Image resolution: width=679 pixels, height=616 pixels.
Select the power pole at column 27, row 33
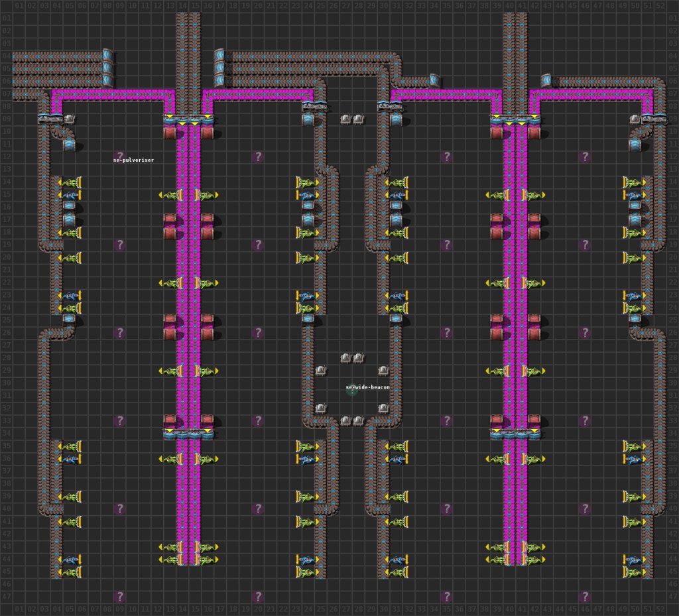(345, 420)
